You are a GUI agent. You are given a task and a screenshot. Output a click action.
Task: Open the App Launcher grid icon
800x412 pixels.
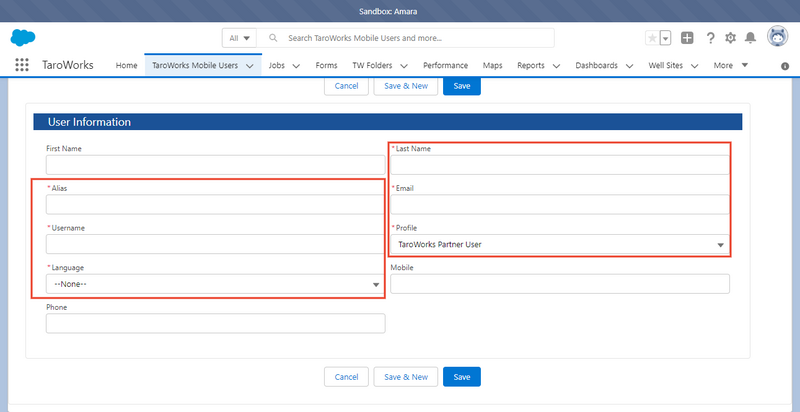click(22, 65)
